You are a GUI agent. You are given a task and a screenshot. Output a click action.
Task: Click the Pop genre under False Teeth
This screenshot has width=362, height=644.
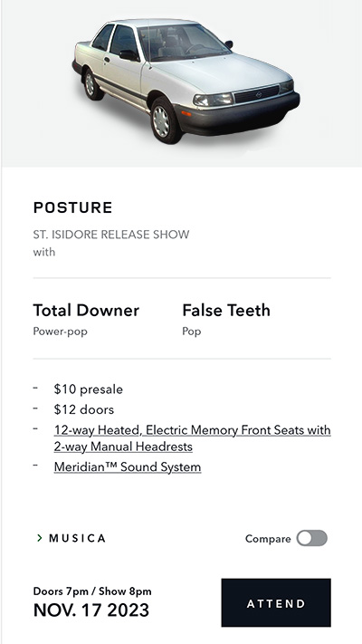coord(192,332)
